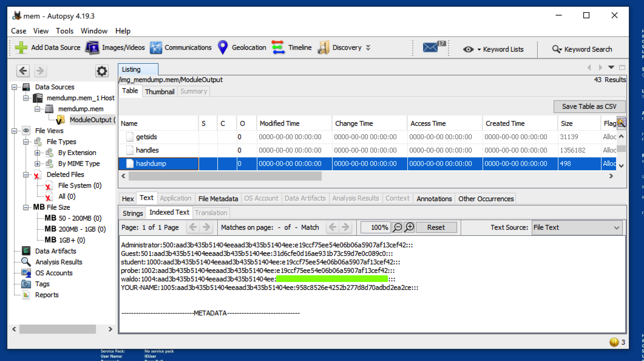Click the yellow warning notification icon

(614, 342)
